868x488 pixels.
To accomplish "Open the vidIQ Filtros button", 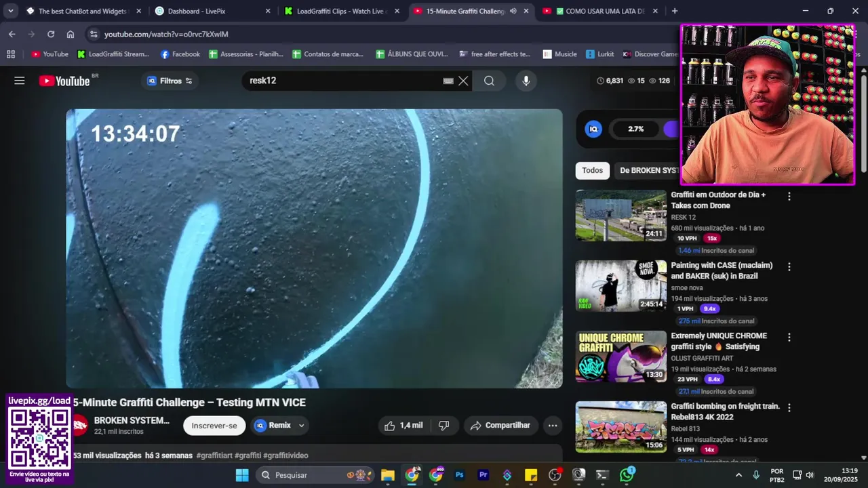I will [x=170, y=81].
